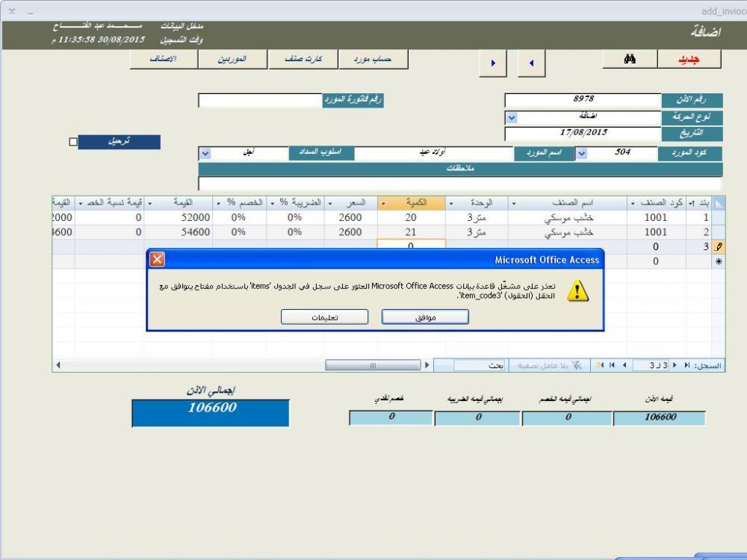
Task: Open the الكمية column filter arrow
Action: pyautogui.click(x=383, y=203)
